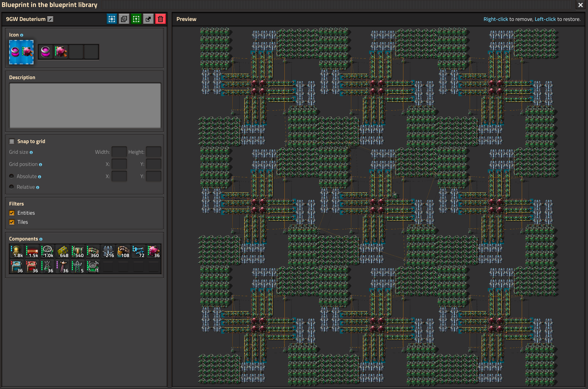Click the heat exchanger component showing 540

78,252
